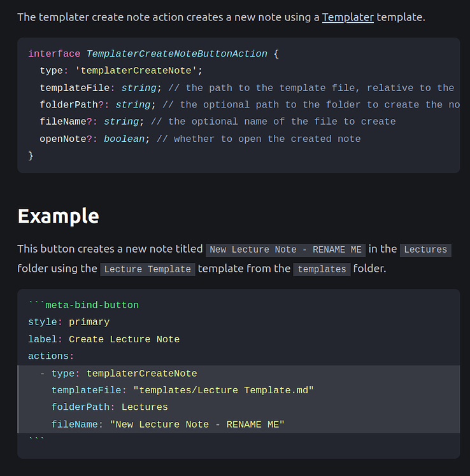Click the 'fileName: "New Lecture Note - RENAME ME"' line
Image resolution: width=470 pixels, height=476 pixels.
click(x=167, y=424)
